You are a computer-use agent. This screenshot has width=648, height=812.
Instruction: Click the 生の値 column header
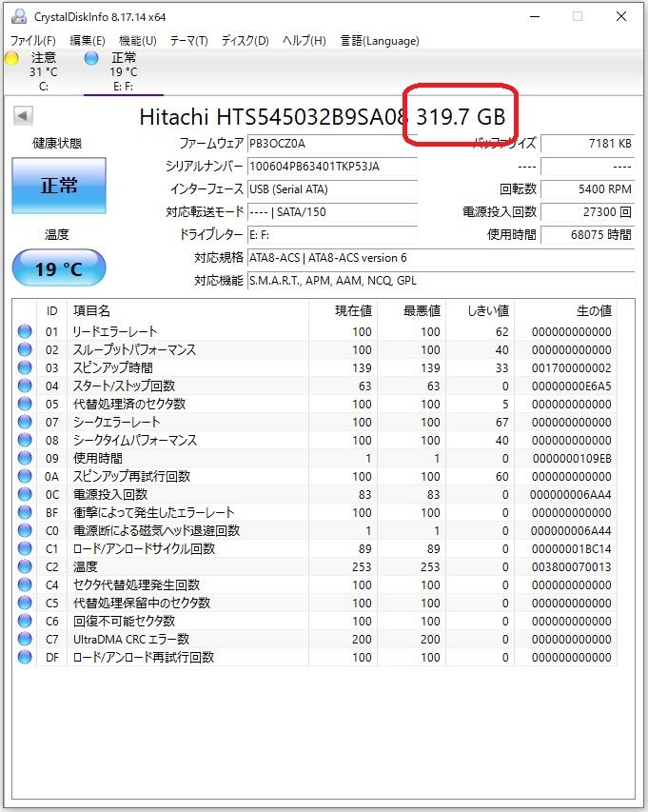566,310
